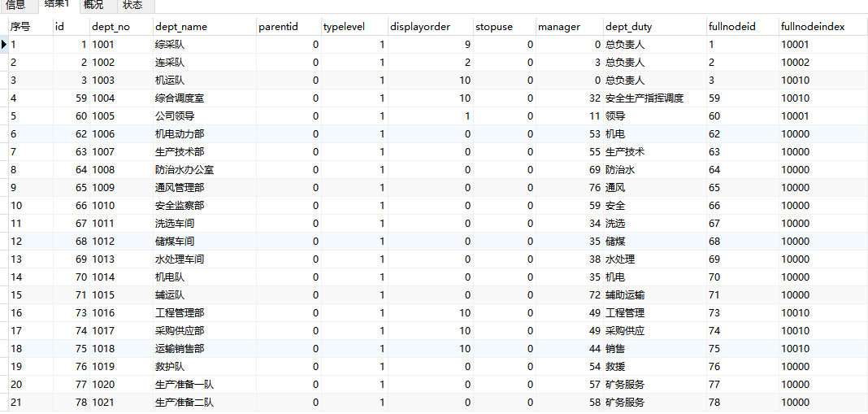
Task: Click the 序号 column header
Action: coord(30,27)
